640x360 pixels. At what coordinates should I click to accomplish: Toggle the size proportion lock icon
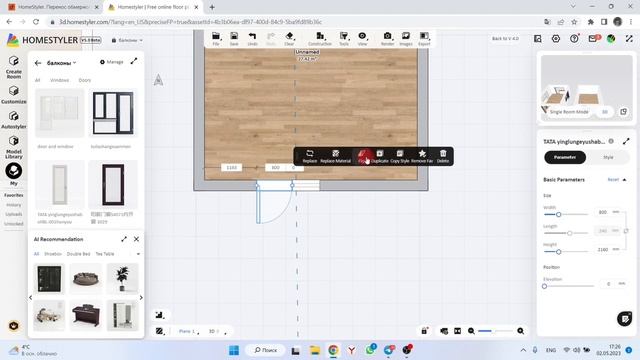click(626, 231)
